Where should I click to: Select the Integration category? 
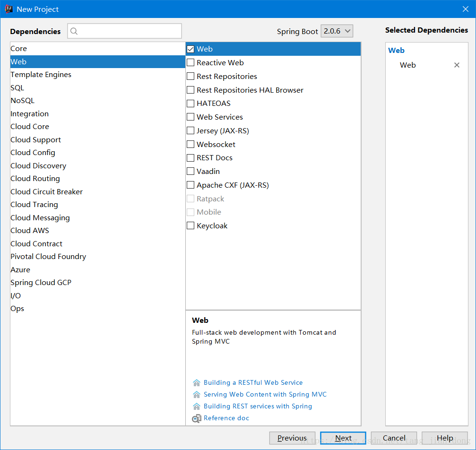coord(97,113)
